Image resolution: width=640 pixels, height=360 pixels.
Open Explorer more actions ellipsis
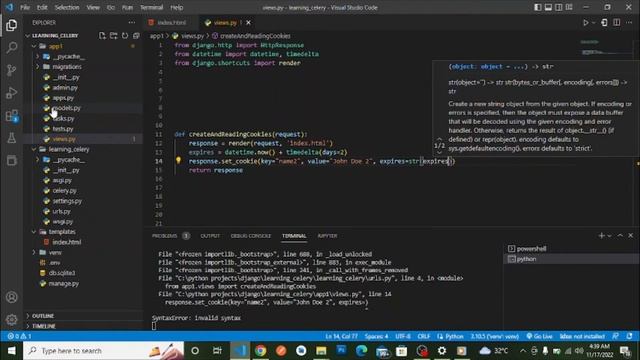pyautogui.click(x=131, y=22)
